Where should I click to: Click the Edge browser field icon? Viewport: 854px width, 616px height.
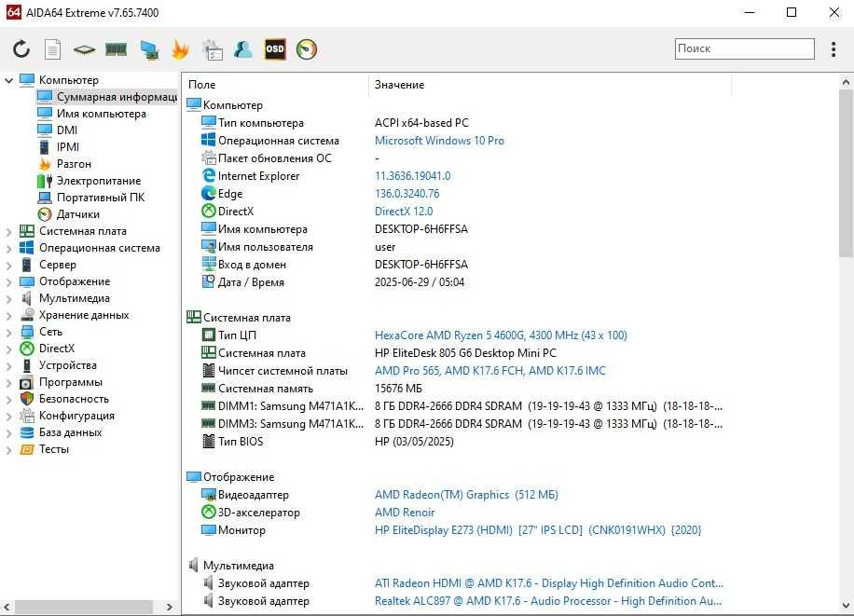(x=208, y=193)
